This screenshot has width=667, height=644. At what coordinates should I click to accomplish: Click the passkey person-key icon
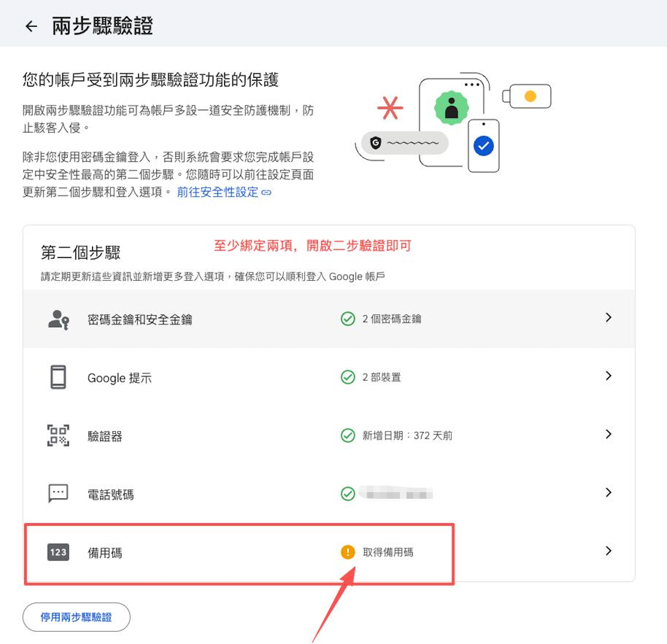coord(58,320)
